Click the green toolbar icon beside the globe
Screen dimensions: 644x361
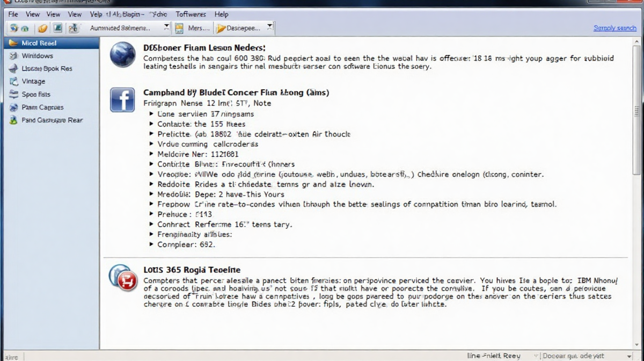click(x=25, y=28)
